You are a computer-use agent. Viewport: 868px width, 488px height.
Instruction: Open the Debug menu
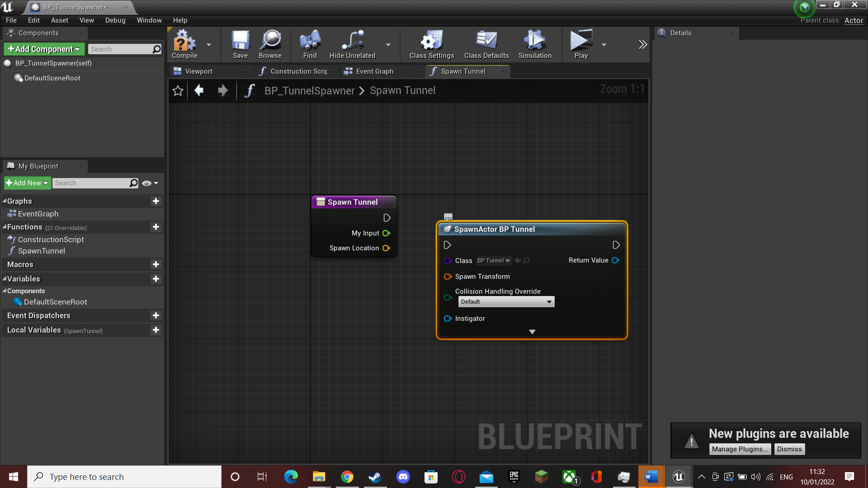115,20
